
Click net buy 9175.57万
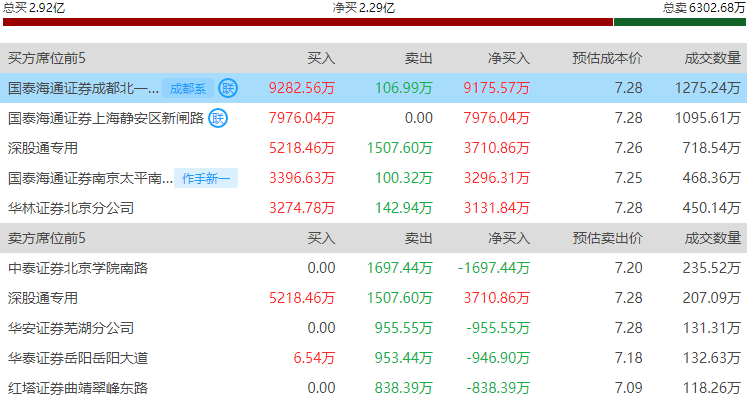[496, 88]
